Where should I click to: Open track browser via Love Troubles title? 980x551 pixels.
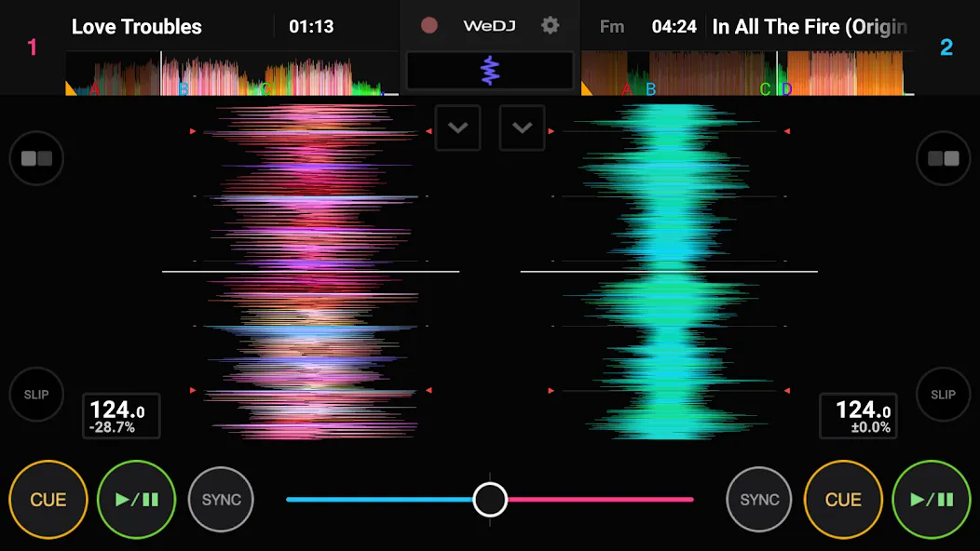pyautogui.click(x=136, y=26)
